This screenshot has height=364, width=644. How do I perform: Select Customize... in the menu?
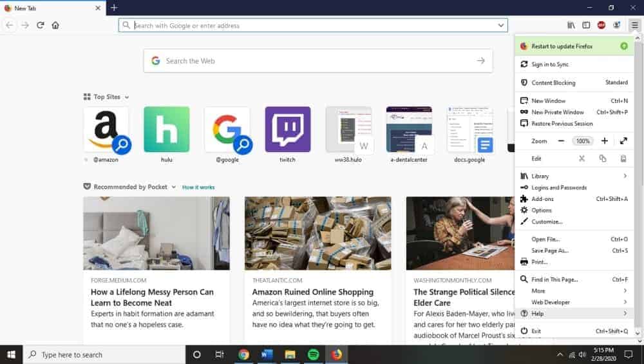[x=574, y=222]
